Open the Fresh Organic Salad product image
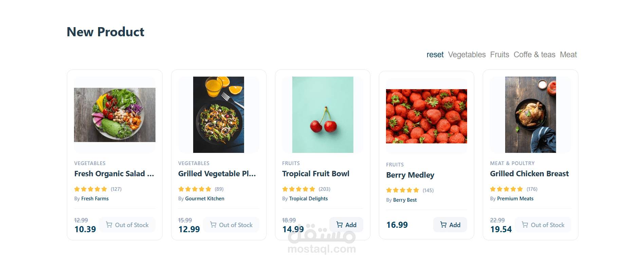The image size is (644, 260). (x=115, y=115)
